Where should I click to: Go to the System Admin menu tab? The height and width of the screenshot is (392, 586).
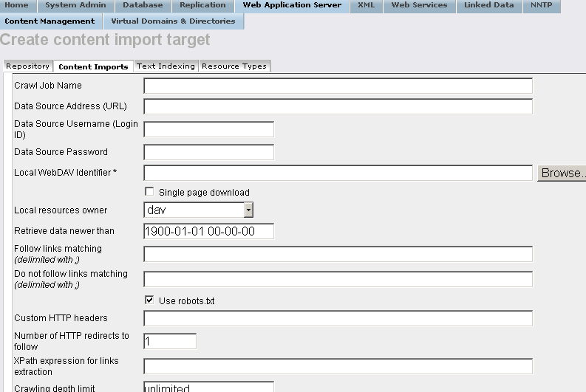point(75,6)
